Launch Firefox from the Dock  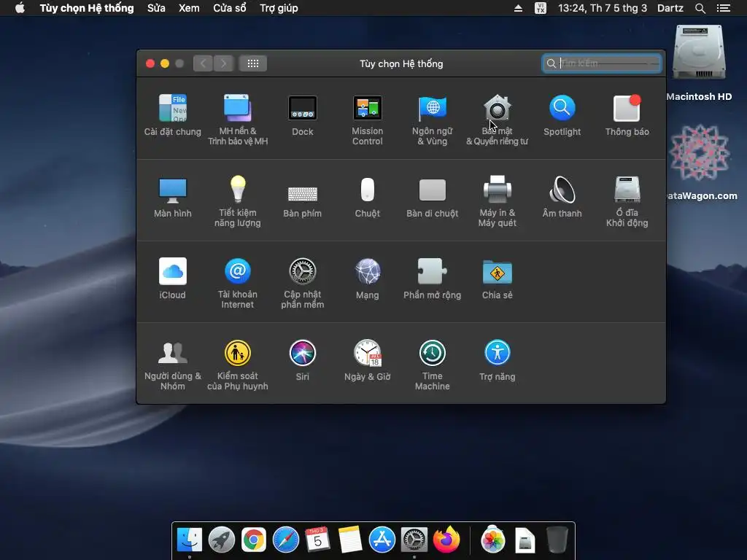click(446, 540)
